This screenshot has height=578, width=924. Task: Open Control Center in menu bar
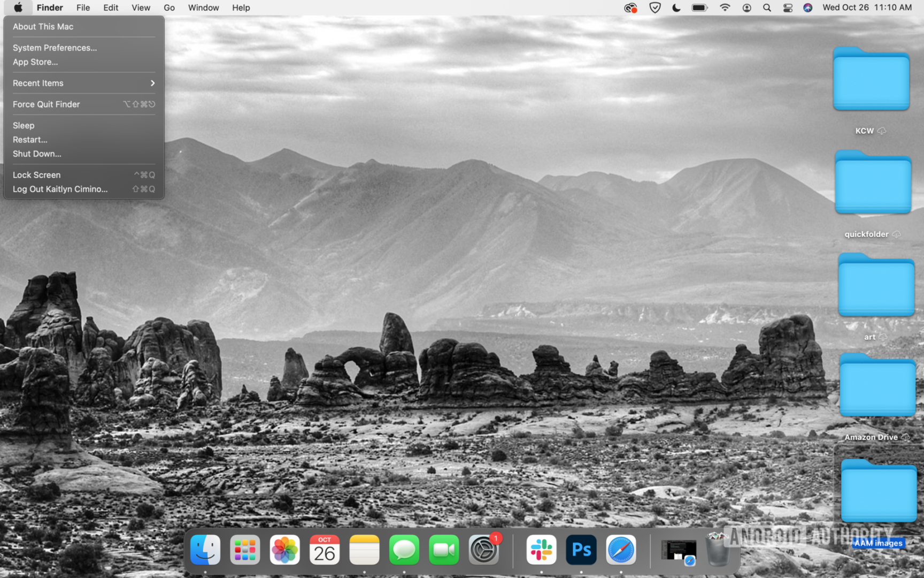[788, 7]
